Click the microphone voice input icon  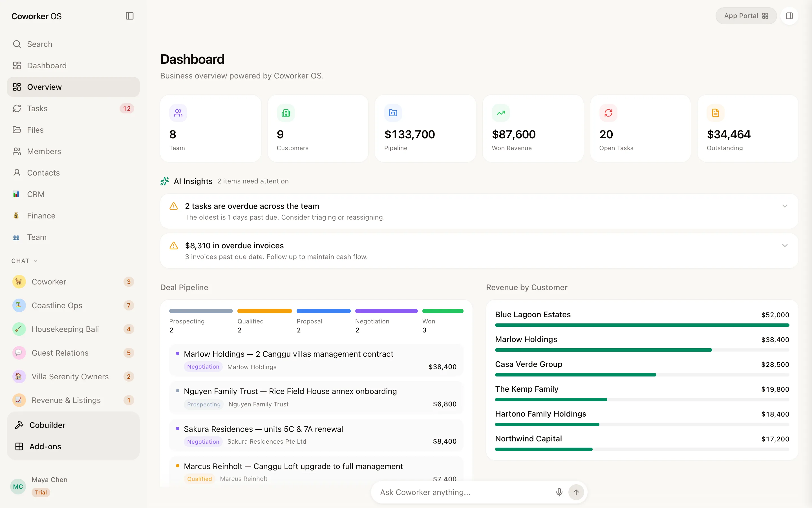[559, 492]
